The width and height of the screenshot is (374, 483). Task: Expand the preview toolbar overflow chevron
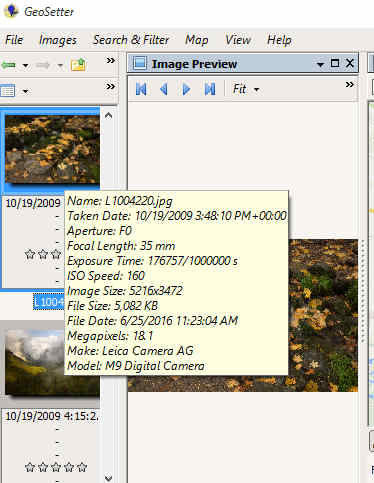349,85
